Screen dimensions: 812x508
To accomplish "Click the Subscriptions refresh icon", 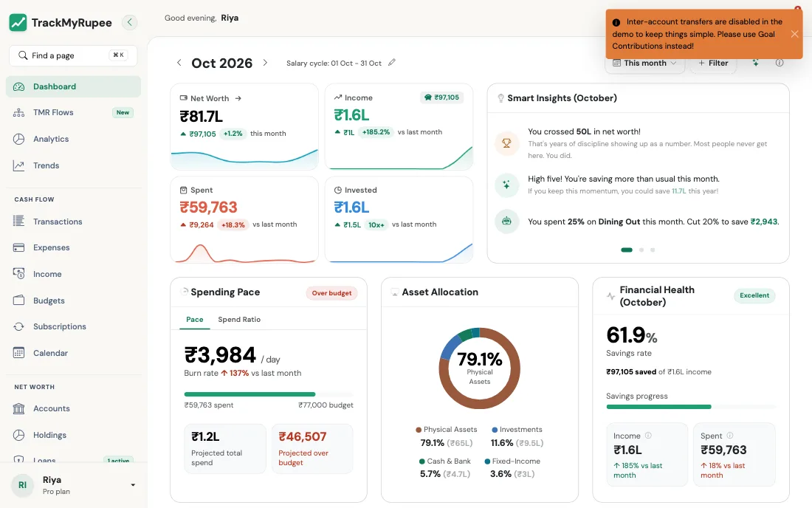I will tap(18, 327).
